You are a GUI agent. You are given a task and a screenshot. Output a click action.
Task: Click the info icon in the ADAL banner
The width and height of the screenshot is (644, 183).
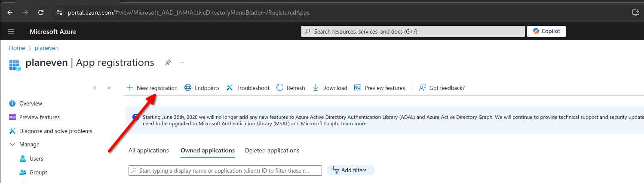tap(135, 117)
